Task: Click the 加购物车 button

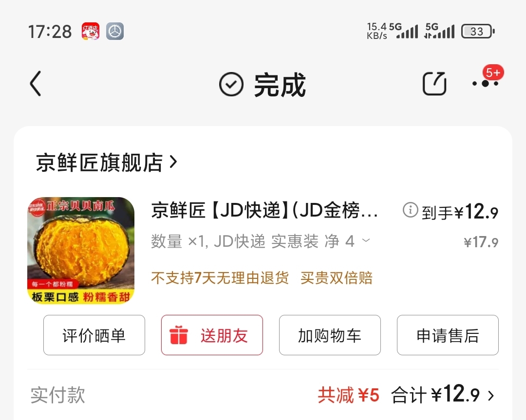Action: [x=330, y=335]
